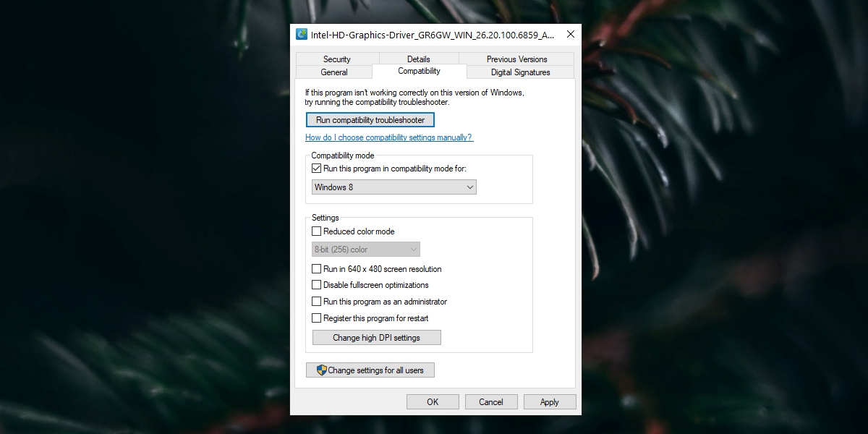Viewport: 868px width, 434px height.
Task: Switch to the Details tab
Action: [419, 59]
